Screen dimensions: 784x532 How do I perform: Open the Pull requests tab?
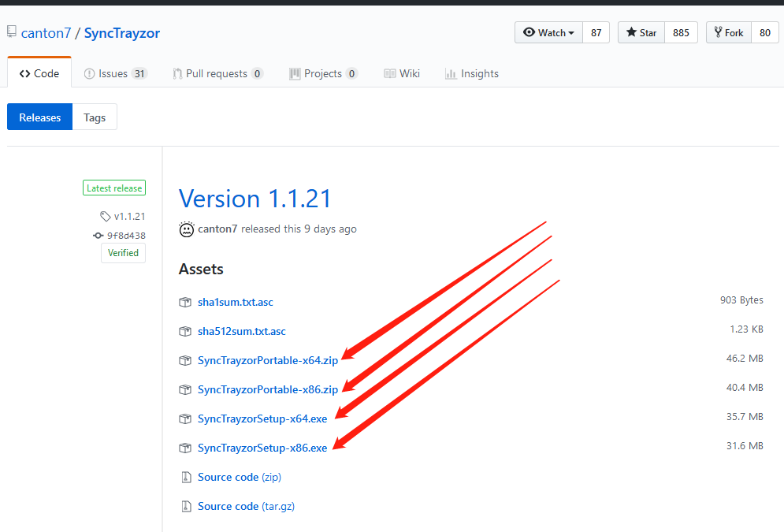tap(218, 73)
